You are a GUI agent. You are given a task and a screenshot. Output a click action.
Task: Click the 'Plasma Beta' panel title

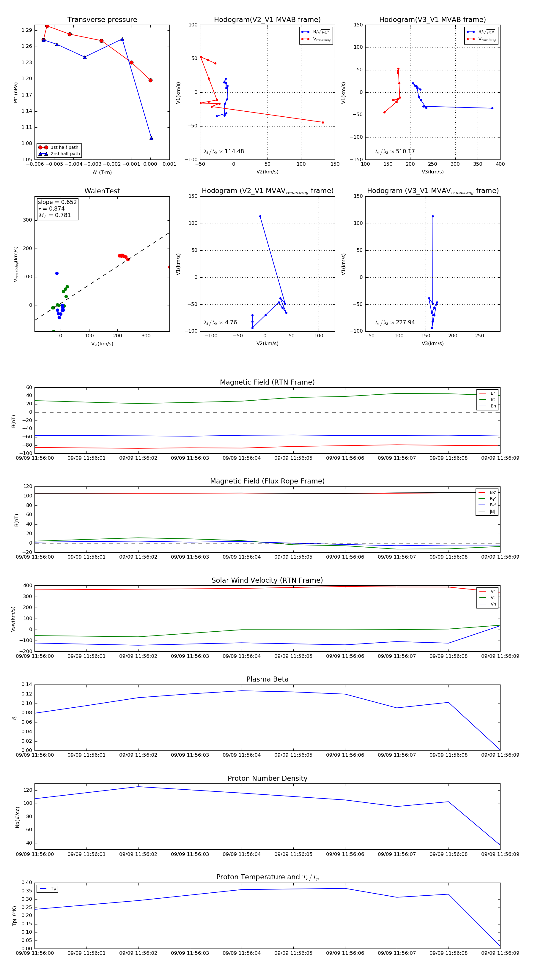(x=267, y=679)
